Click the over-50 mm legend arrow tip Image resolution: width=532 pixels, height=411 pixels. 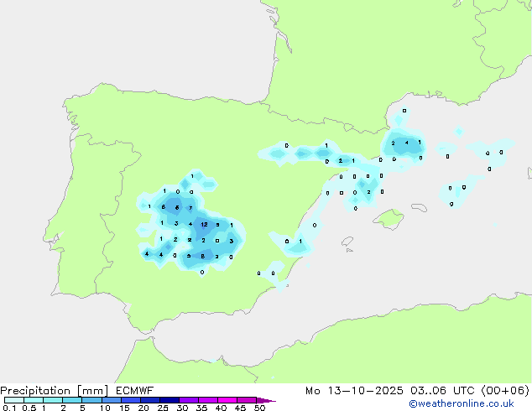point(266,400)
